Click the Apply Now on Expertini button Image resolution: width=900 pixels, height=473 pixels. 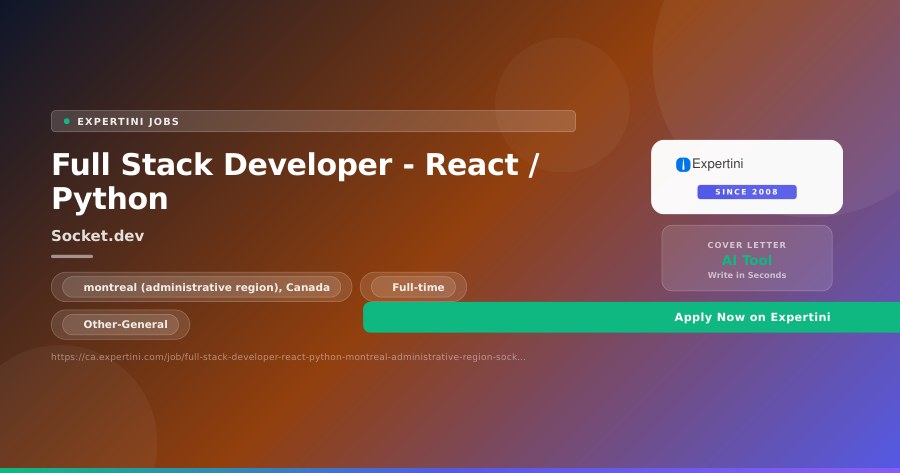pyautogui.click(x=631, y=317)
